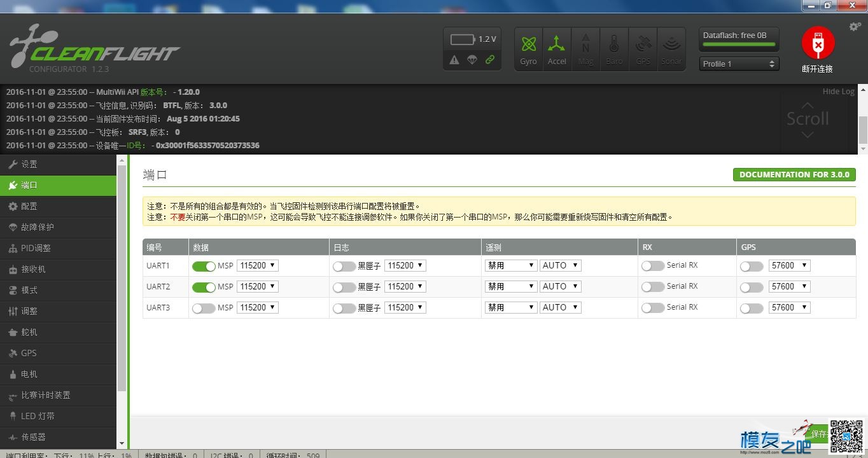
Task: Enable Serial RX on UART2
Action: pos(653,287)
